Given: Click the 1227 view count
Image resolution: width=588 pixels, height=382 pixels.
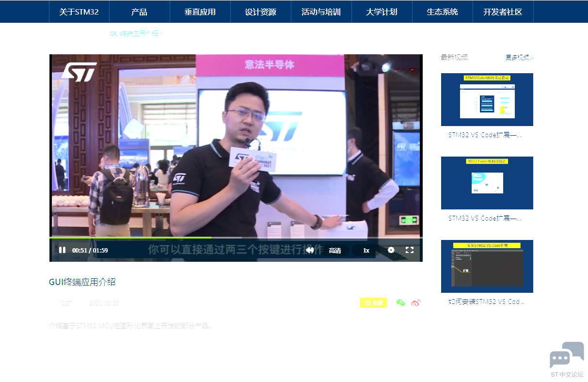Looking at the screenshot, I should [x=66, y=303].
